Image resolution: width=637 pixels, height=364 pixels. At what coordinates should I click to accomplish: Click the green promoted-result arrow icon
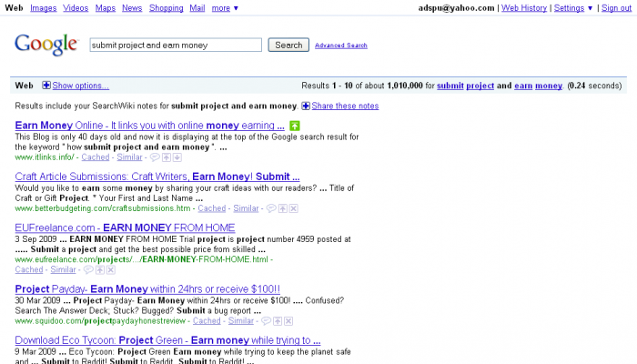(295, 126)
